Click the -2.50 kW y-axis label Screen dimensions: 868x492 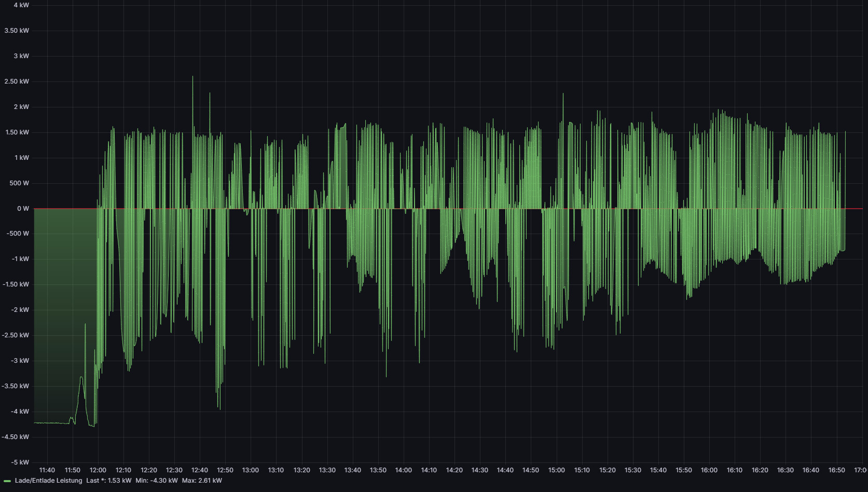(16, 335)
